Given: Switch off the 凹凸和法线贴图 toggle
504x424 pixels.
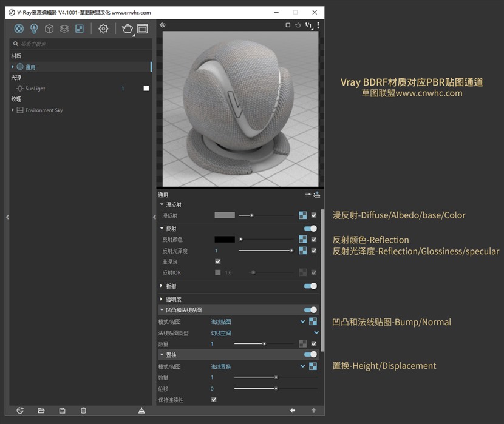Looking at the screenshot, I should coord(310,310).
